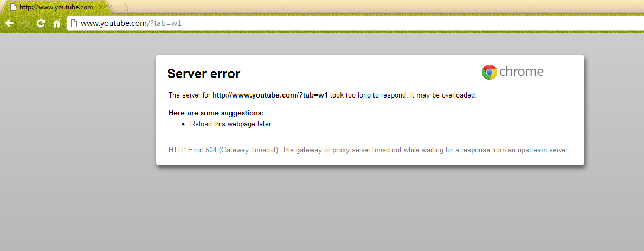This screenshot has height=251, width=644.
Task: Focus the address bar showing www.youtube.com/?tab=w1
Action: click(355, 23)
